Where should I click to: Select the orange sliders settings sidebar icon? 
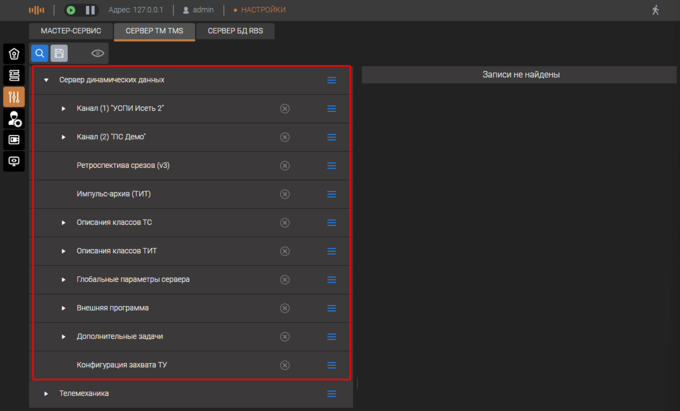pos(14,97)
